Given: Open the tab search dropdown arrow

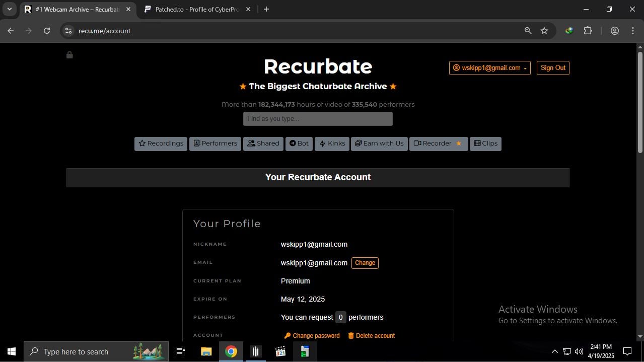Looking at the screenshot, I should (9, 9).
